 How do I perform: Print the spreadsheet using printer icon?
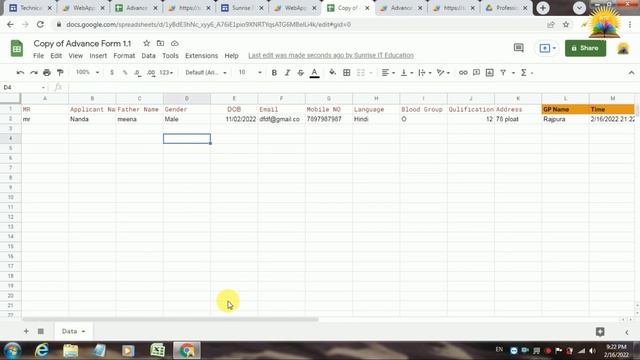(47, 73)
